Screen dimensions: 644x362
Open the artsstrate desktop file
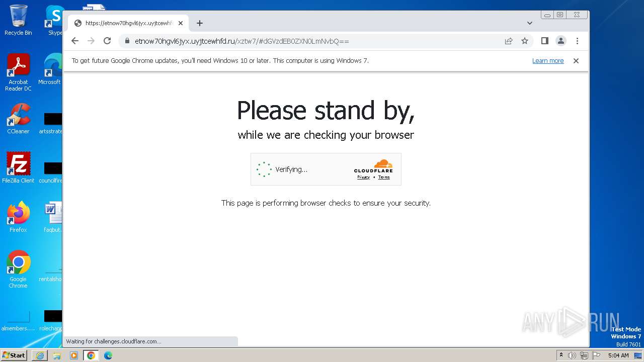pyautogui.click(x=51, y=123)
